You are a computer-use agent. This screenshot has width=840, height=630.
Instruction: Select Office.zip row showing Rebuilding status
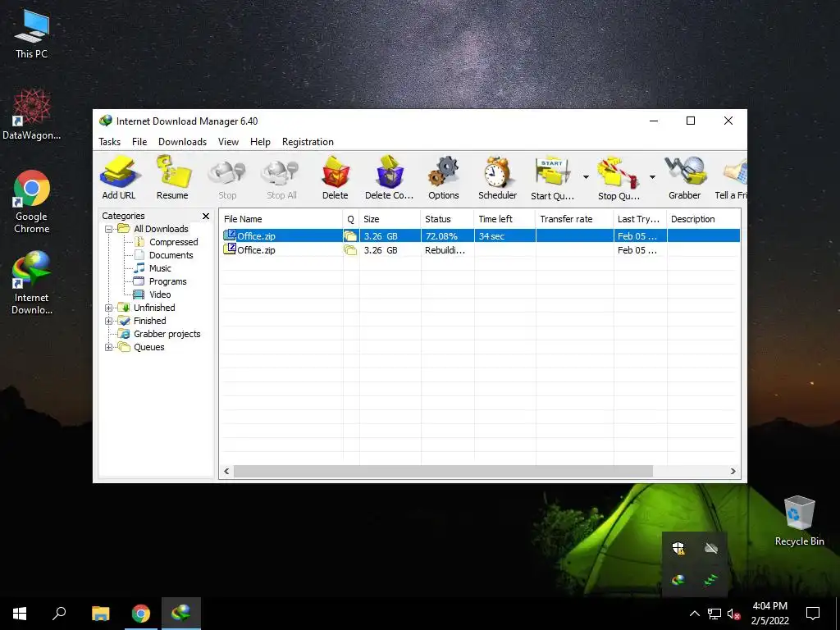[x=481, y=250]
